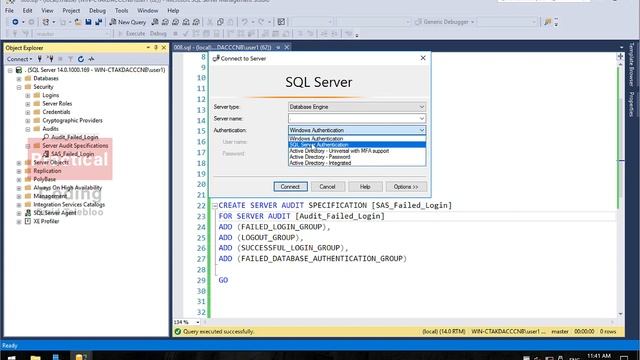The image size is (640, 360).
Task: Click the Save All icon in the toolbar
Action: [x=98, y=22]
